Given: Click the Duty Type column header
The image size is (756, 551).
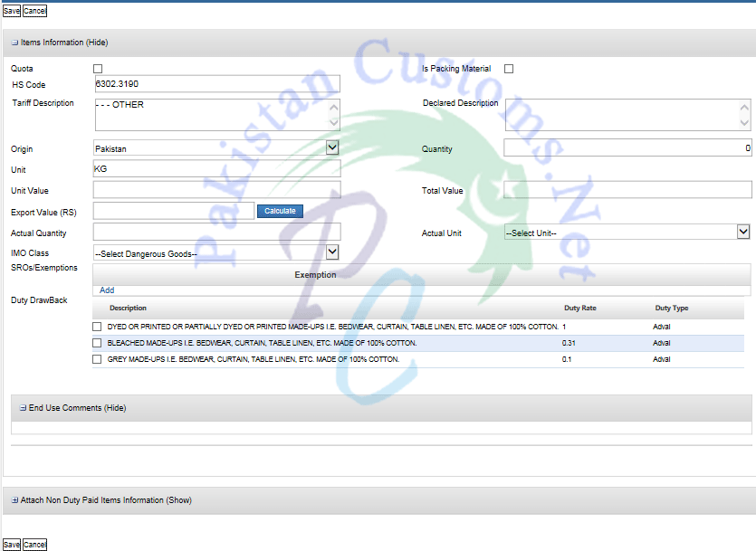Looking at the screenshot, I should (672, 308).
